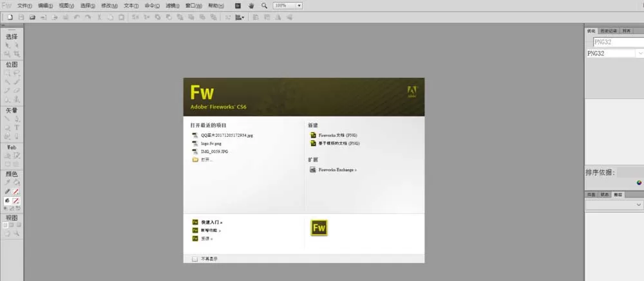Show slices and hotspots
644x281 pixels.
click(x=17, y=164)
